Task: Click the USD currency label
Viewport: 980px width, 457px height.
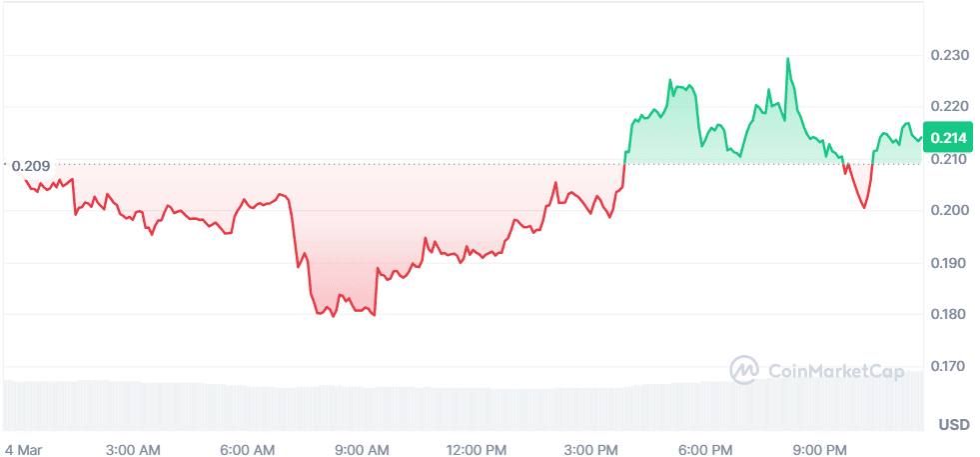Action: coord(953,425)
